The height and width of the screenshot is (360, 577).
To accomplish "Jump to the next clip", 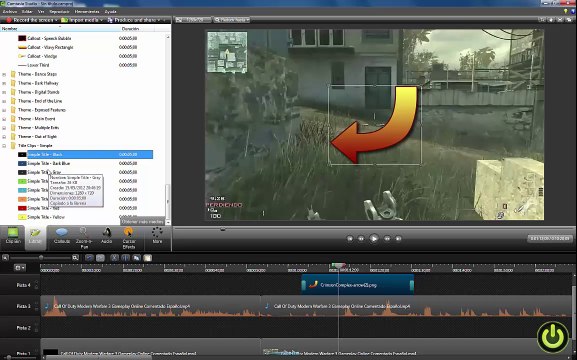I will 398,239.
